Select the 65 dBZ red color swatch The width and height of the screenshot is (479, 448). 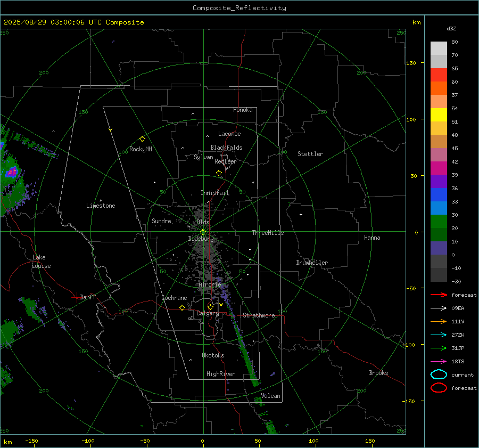[x=439, y=75]
